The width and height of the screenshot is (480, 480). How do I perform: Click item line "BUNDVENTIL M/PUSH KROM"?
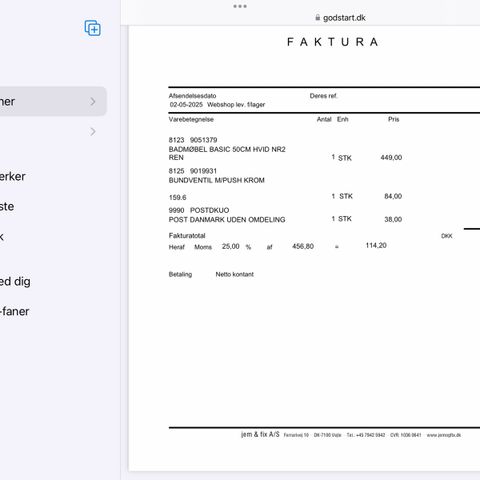pyautogui.click(x=217, y=180)
